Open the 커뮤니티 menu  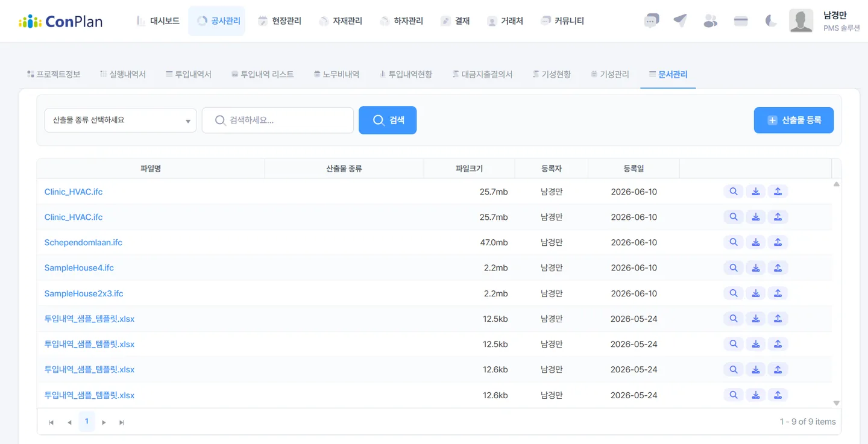click(x=563, y=21)
